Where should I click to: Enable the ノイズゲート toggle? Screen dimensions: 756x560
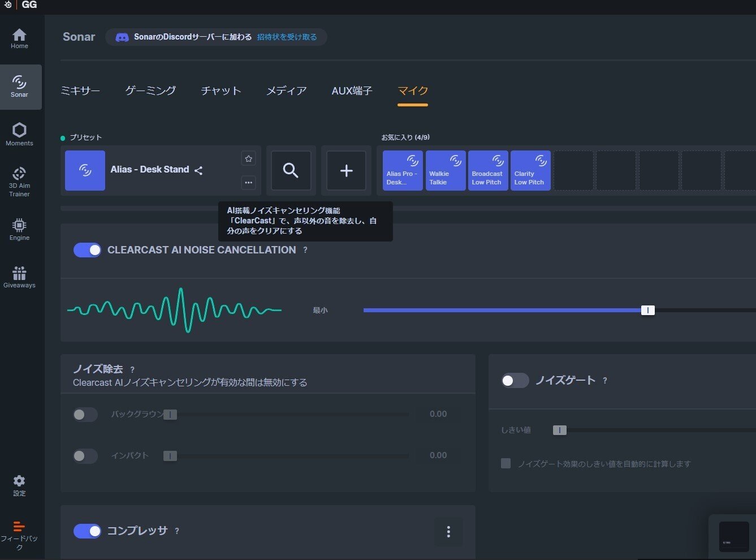[515, 380]
